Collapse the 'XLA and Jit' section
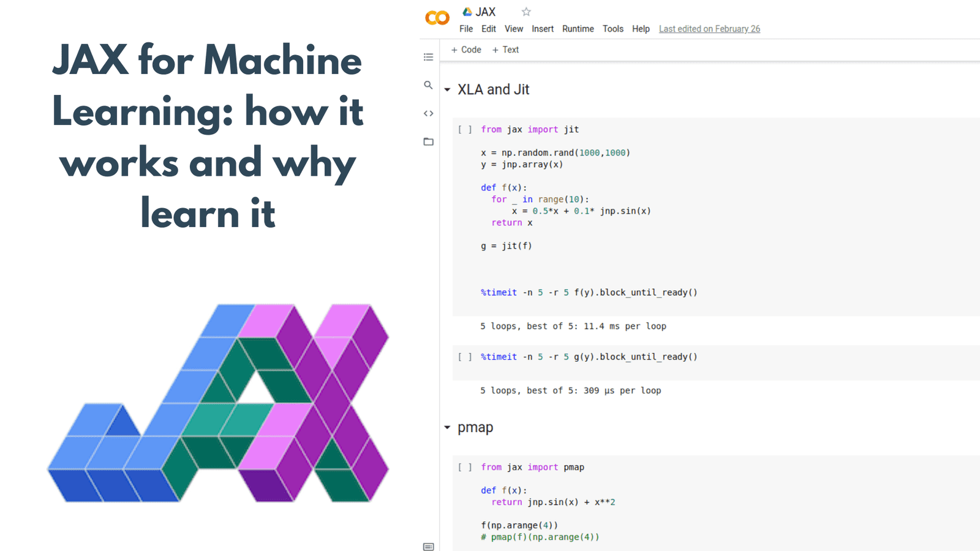This screenshot has width=980, height=551. click(x=447, y=89)
